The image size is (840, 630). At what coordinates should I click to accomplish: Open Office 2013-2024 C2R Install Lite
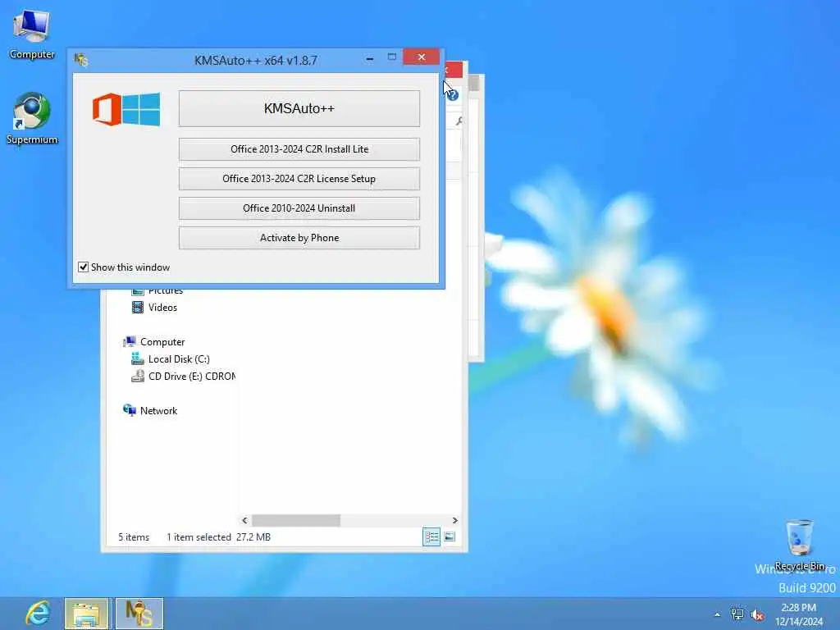pos(299,149)
